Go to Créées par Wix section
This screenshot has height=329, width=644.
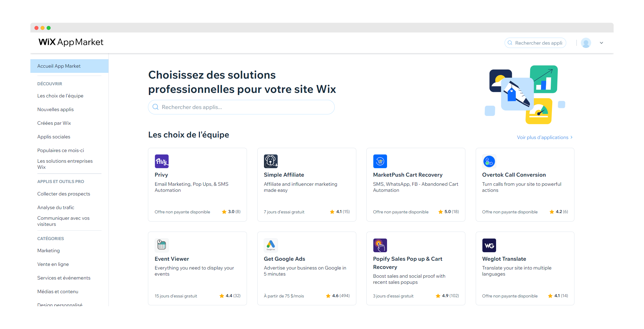[x=54, y=123]
